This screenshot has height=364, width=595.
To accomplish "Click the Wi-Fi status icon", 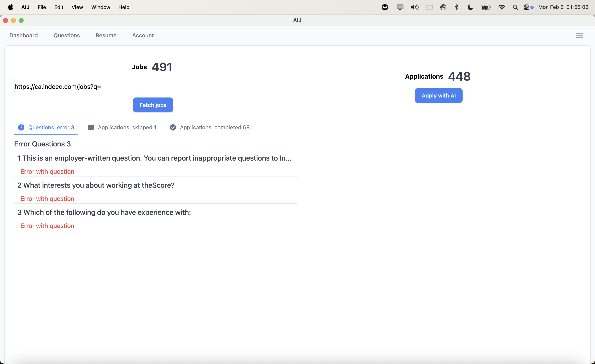I will click(502, 7).
